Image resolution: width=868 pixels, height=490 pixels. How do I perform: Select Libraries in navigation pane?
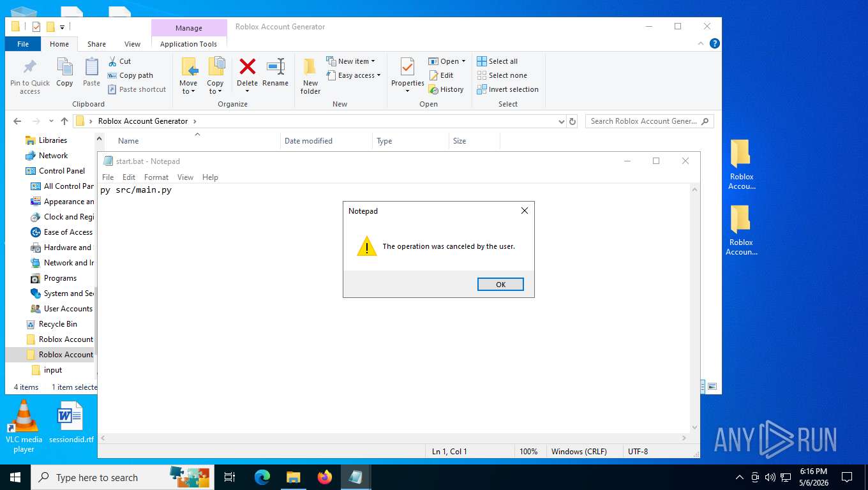52,140
